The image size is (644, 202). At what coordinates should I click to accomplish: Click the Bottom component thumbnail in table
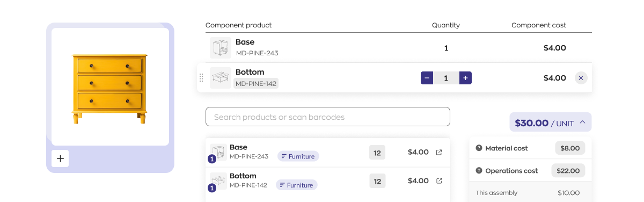pos(221,78)
